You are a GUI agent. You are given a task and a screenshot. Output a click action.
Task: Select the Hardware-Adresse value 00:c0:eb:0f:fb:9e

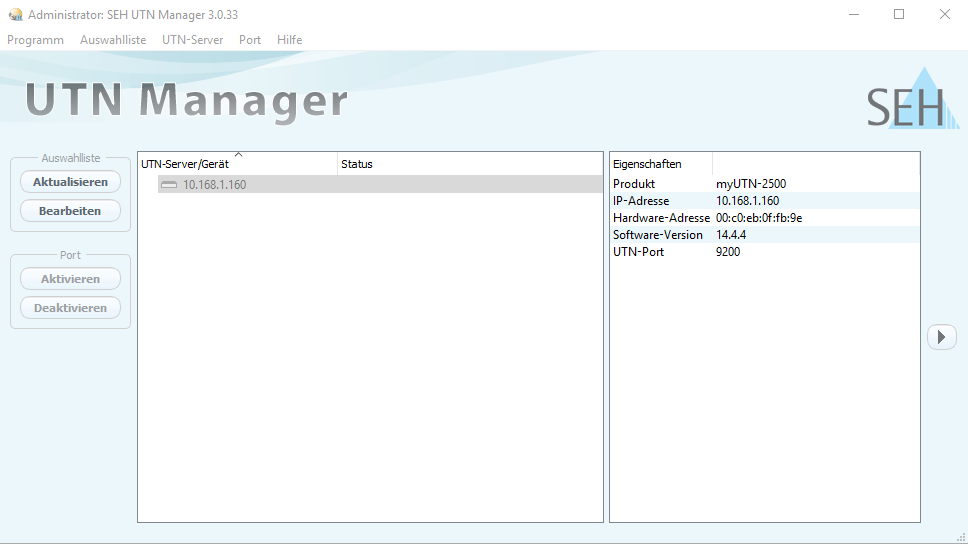[759, 218]
